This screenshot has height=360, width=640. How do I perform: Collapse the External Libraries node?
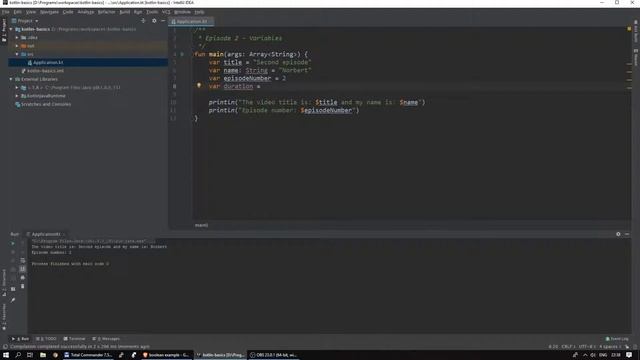click(11, 79)
